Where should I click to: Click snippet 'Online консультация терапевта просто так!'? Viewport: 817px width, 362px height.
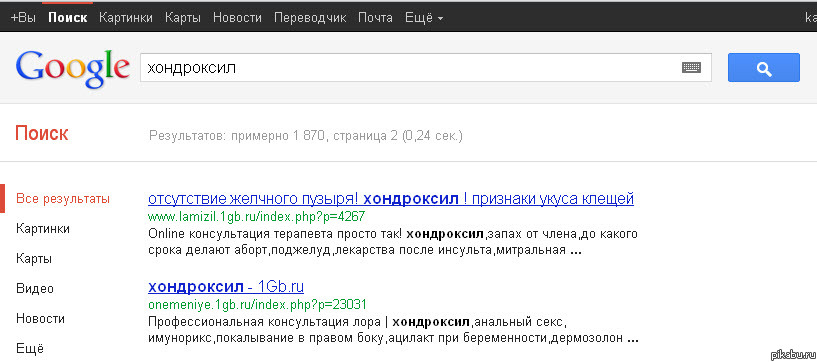click(x=275, y=233)
